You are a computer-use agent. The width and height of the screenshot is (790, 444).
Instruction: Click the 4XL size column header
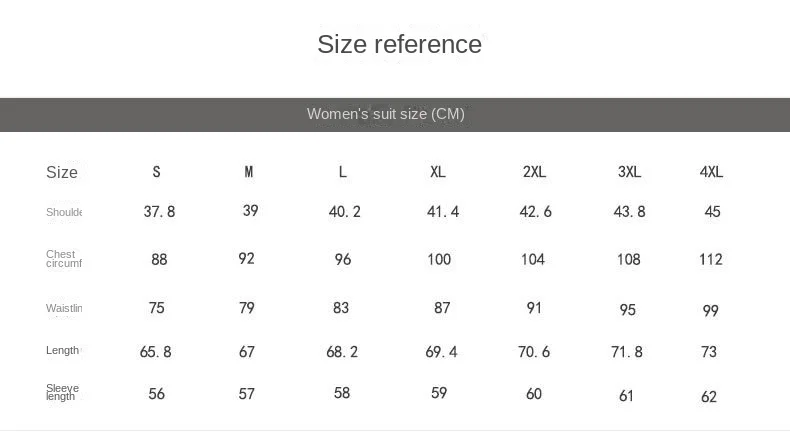click(x=711, y=172)
